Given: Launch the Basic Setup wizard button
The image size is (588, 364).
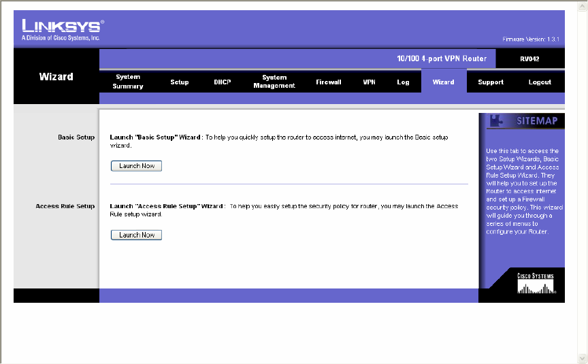Looking at the screenshot, I should [137, 166].
